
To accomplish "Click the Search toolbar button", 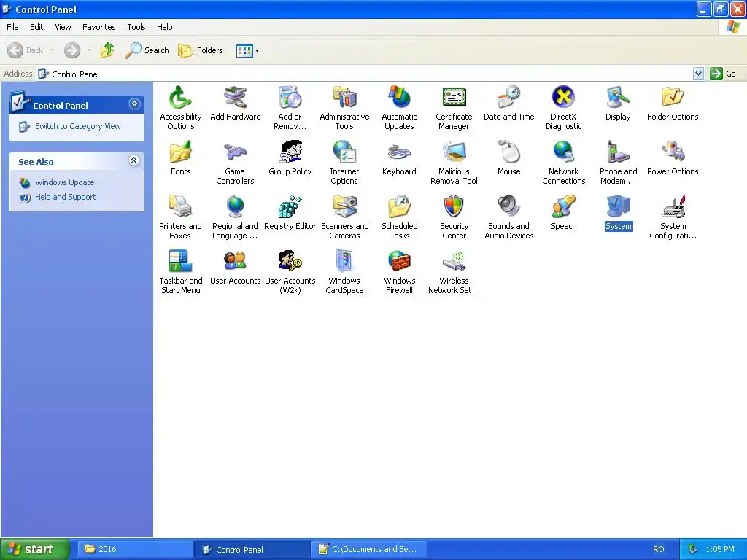I will tap(147, 50).
